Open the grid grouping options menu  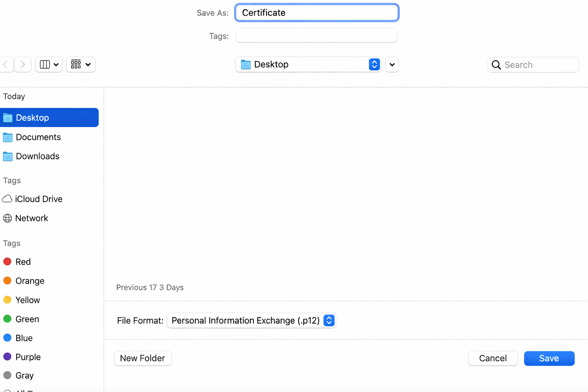(x=81, y=65)
